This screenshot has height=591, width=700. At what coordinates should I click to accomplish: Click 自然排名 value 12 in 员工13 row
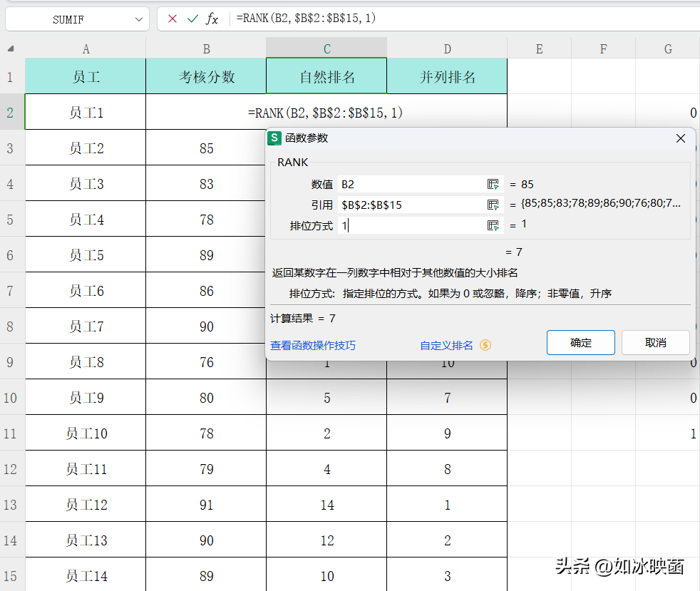326,540
